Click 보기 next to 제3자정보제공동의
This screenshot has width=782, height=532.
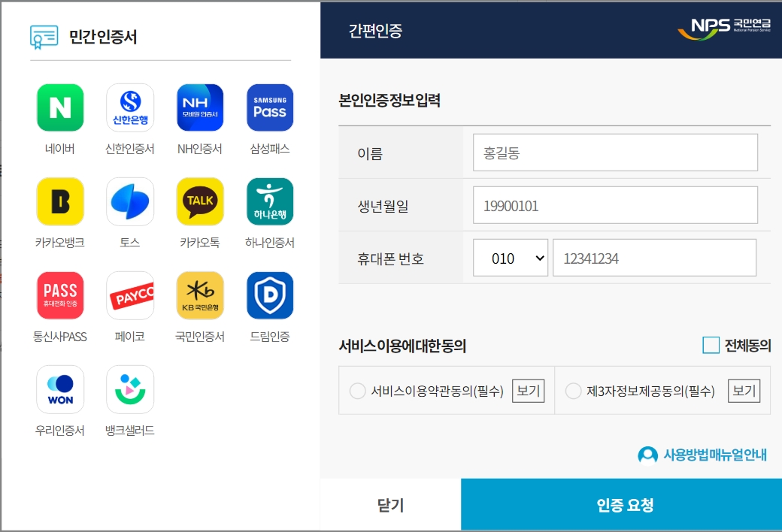click(x=744, y=391)
